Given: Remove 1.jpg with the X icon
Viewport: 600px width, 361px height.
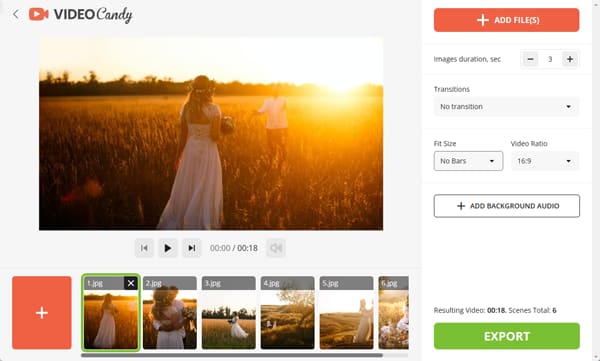Looking at the screenshot, I should [x=131, y=283].
